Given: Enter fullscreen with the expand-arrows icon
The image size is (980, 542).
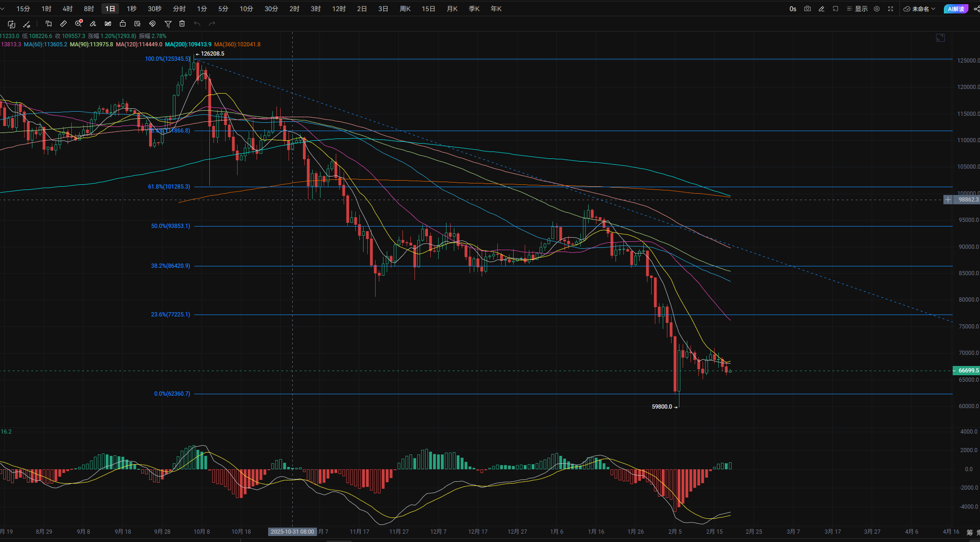Looking at the screenshot, I should (890, 9).
